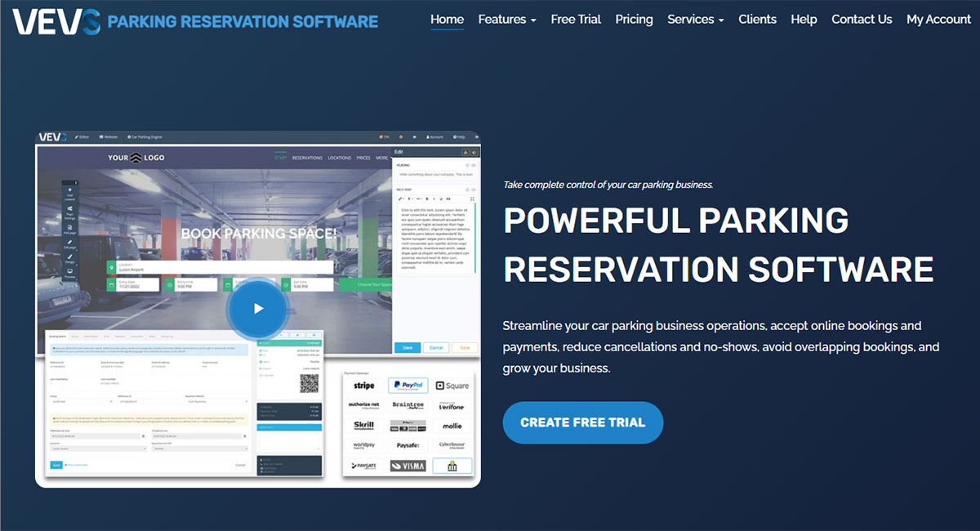Open the Pricing page
The image size is (980, 531).
[634, 20]
